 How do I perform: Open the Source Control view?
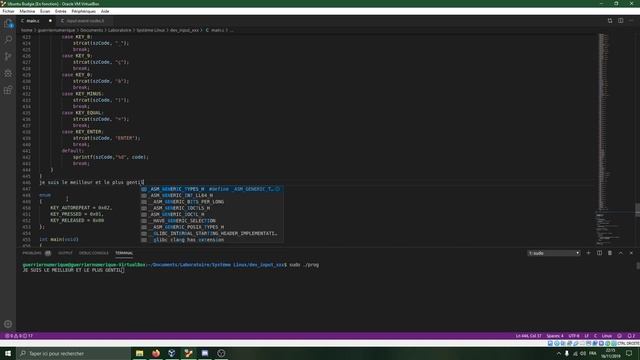pyautogui.click(x=8, y=56)
